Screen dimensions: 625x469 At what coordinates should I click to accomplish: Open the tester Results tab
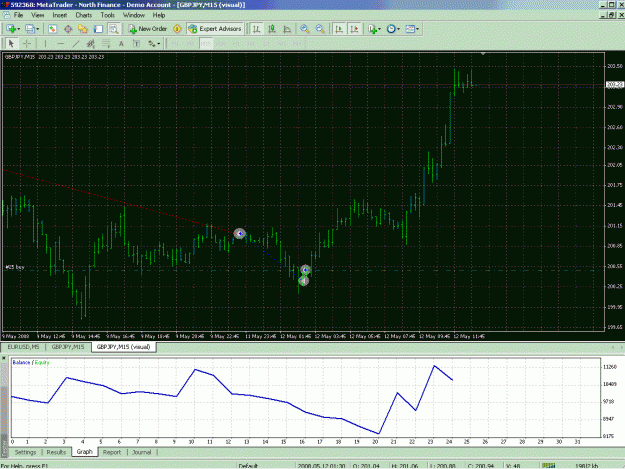pos(56,452)
